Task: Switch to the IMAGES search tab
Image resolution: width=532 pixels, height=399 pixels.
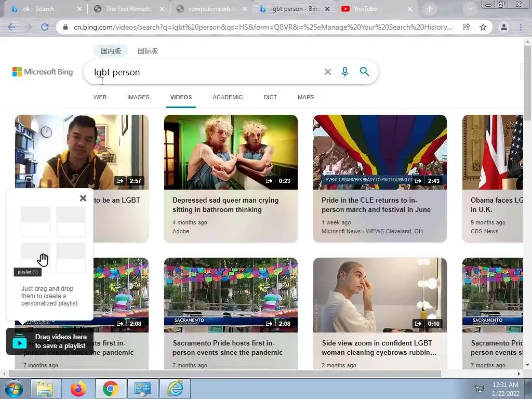Action: click(138, 97)
